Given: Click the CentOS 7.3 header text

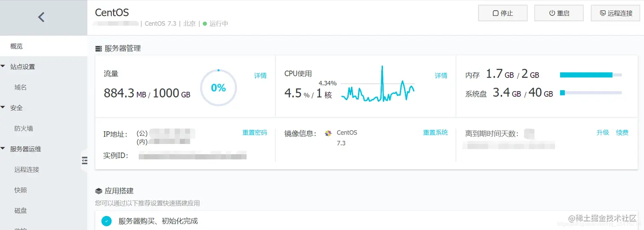Looking at the screenshot, I should click(x=161, y=24).
